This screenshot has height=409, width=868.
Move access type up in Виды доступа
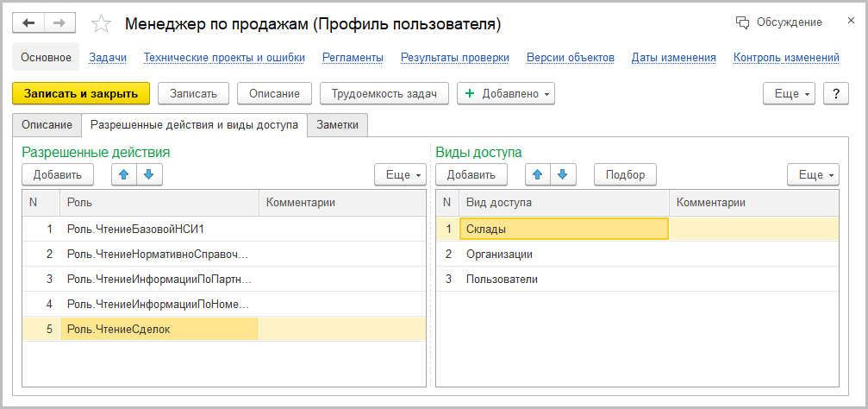(538, 174)
